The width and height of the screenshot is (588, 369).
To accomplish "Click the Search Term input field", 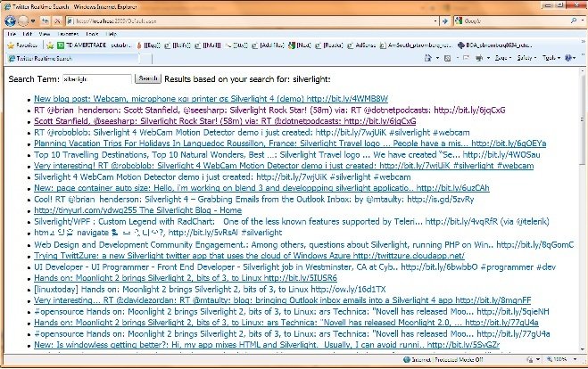I will (97, 79).
